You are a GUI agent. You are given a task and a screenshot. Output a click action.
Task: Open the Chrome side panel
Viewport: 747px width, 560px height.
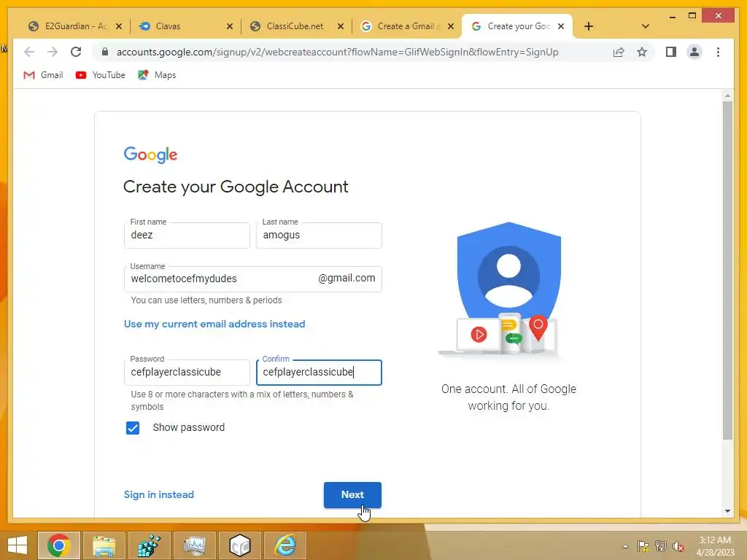(x=671, y=52)
